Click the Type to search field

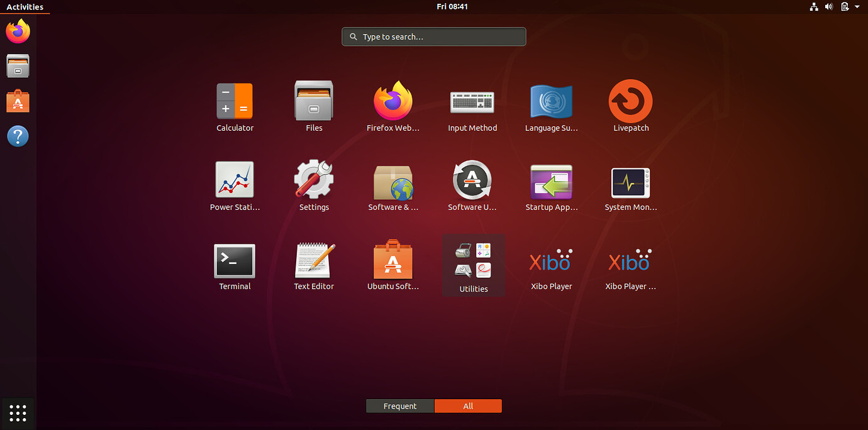pos(434,37)
